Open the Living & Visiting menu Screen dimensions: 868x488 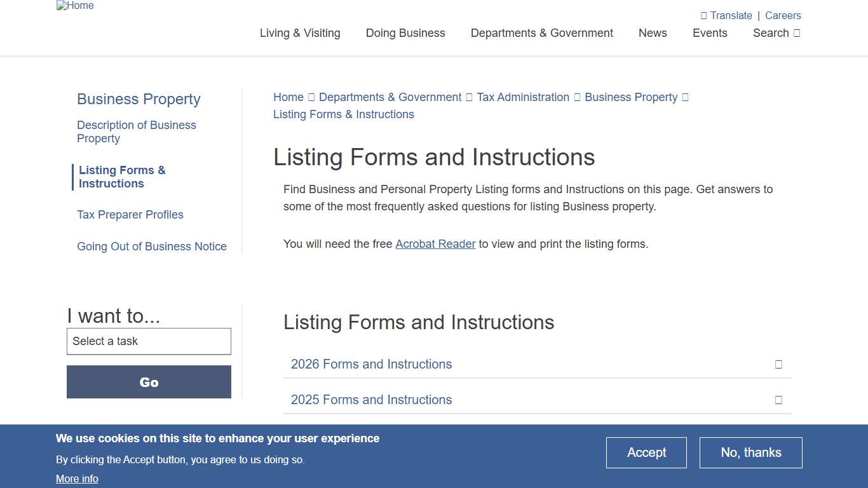(x=300, y=33)
